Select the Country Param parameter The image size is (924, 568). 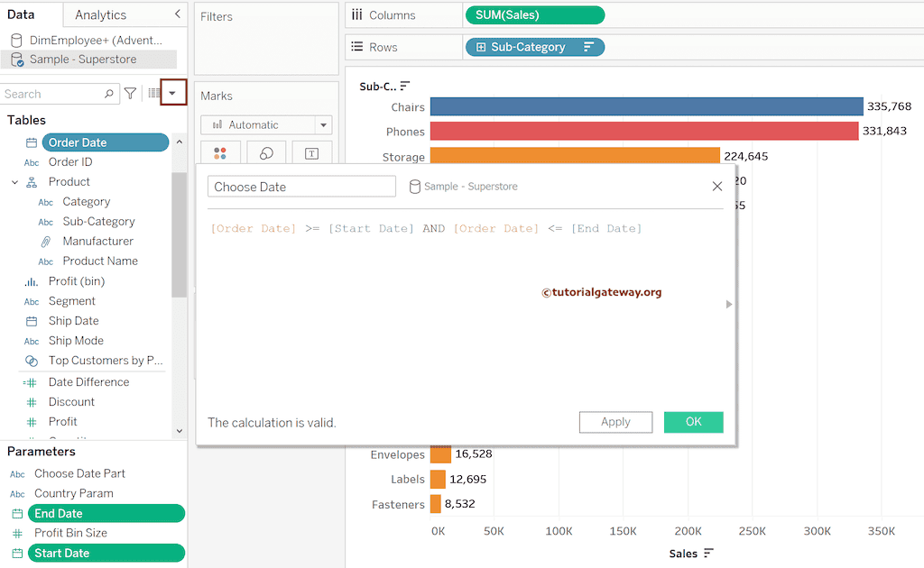coord(74,494)
